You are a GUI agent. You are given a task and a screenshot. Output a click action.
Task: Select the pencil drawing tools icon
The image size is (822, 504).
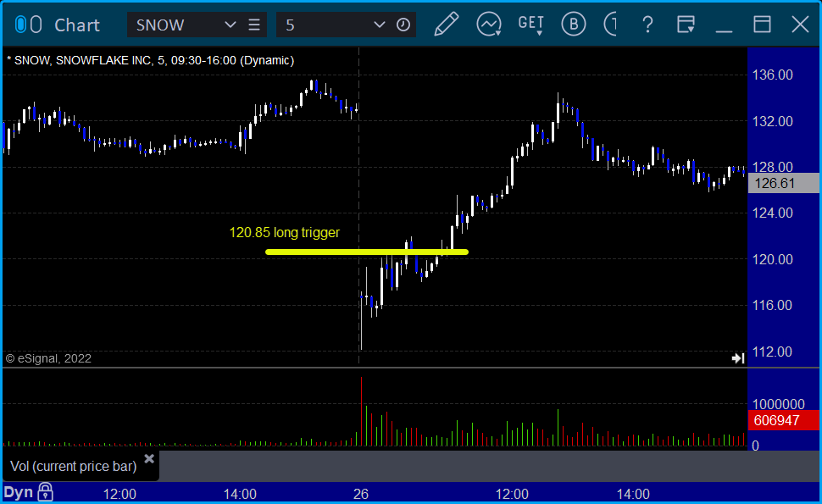(446, 25)
